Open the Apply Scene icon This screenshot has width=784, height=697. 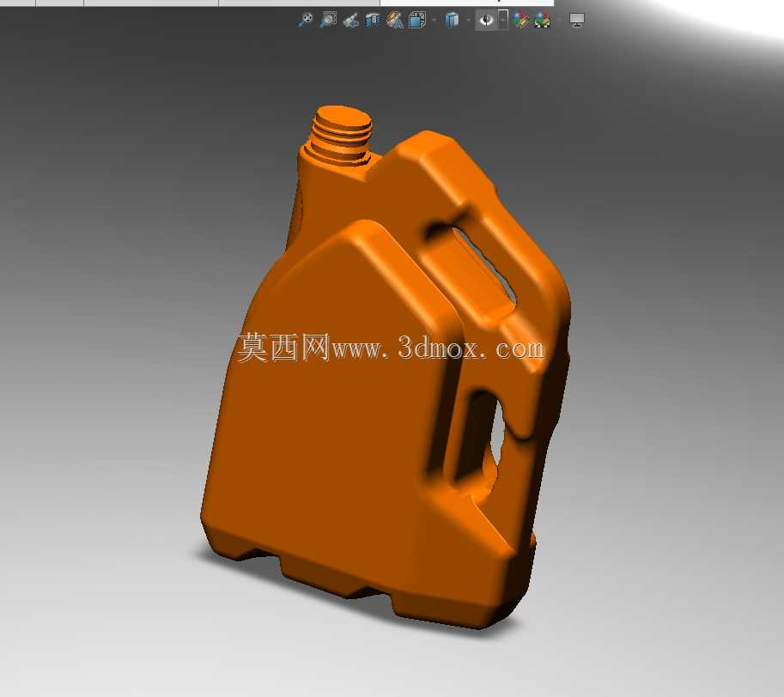pyautogui.click(x=542, y=20)
